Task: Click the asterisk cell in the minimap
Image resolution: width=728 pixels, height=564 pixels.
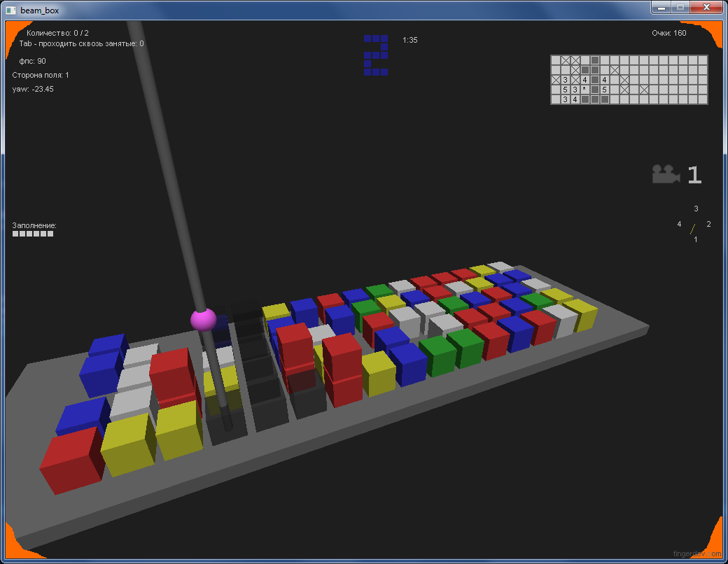Action: (x=584, y=90)
